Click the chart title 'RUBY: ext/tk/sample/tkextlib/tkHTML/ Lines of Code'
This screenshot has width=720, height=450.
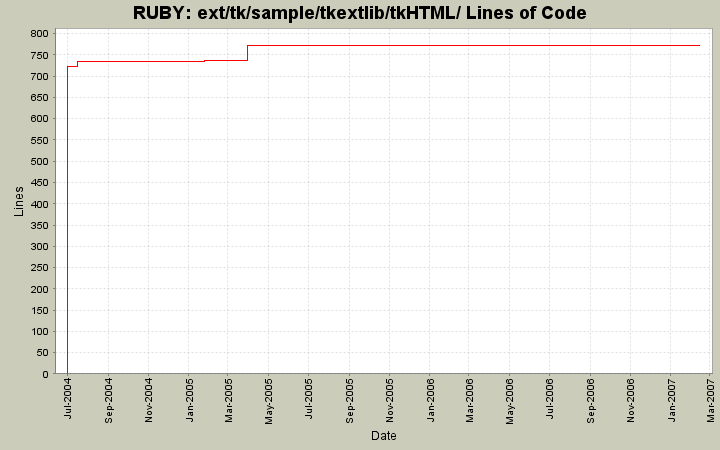click(x=360, y=13)
